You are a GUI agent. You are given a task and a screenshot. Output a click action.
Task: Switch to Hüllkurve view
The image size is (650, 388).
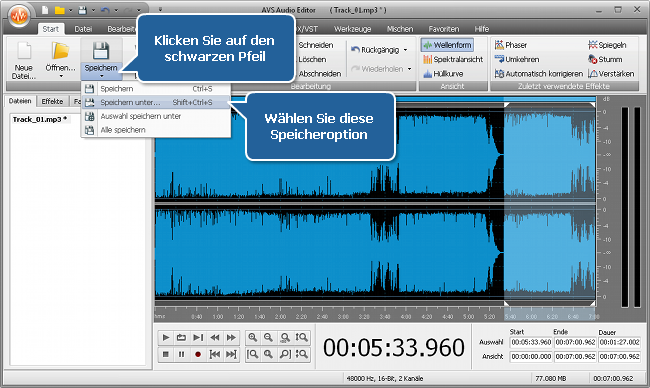[x=443, y=74]
